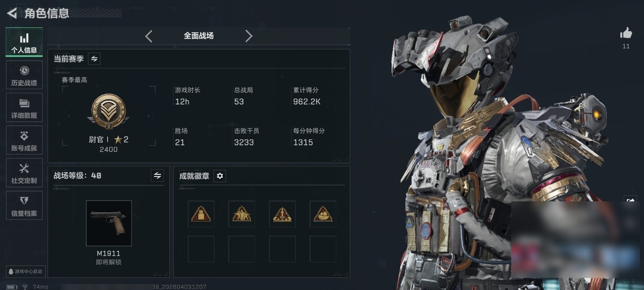644x290 pixels.
Task: Like the profile with thumbs-up icon
Action: 626,33
